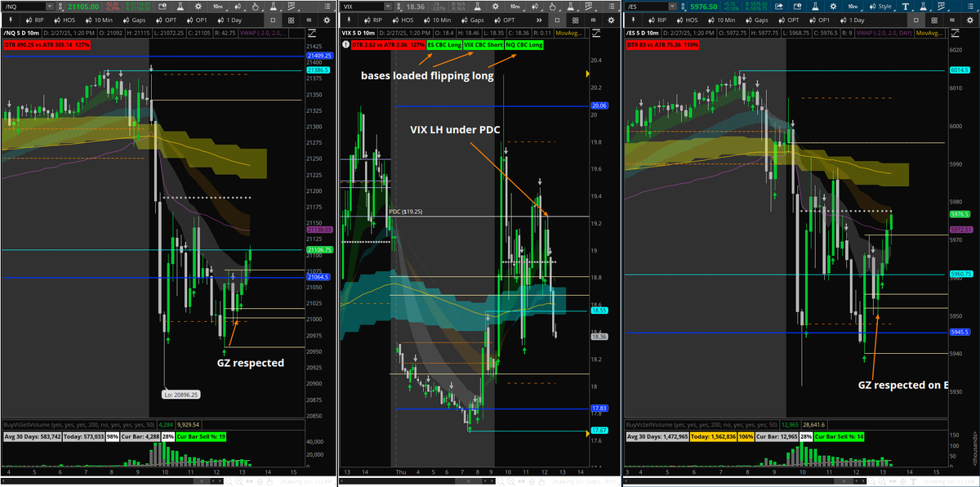Click the snapshot icon in /NQ chart toolbar
Viewport: 980px width, 487px height.
[162, 7]
